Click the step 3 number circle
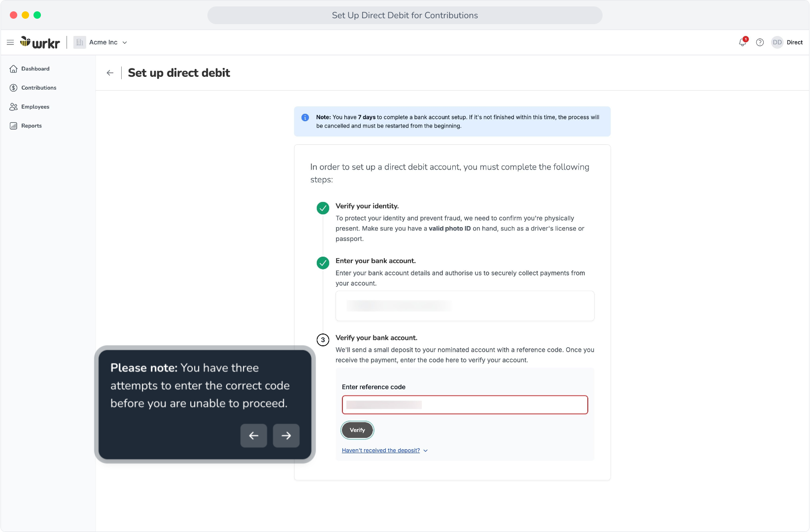Image resolution: width=810 pixels, height=532 pixels. click(323, 340)
